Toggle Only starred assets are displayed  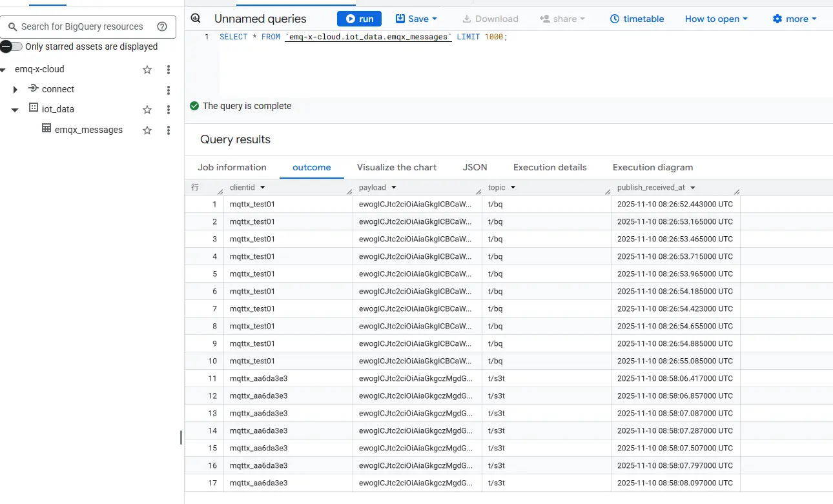coord(12,46)
